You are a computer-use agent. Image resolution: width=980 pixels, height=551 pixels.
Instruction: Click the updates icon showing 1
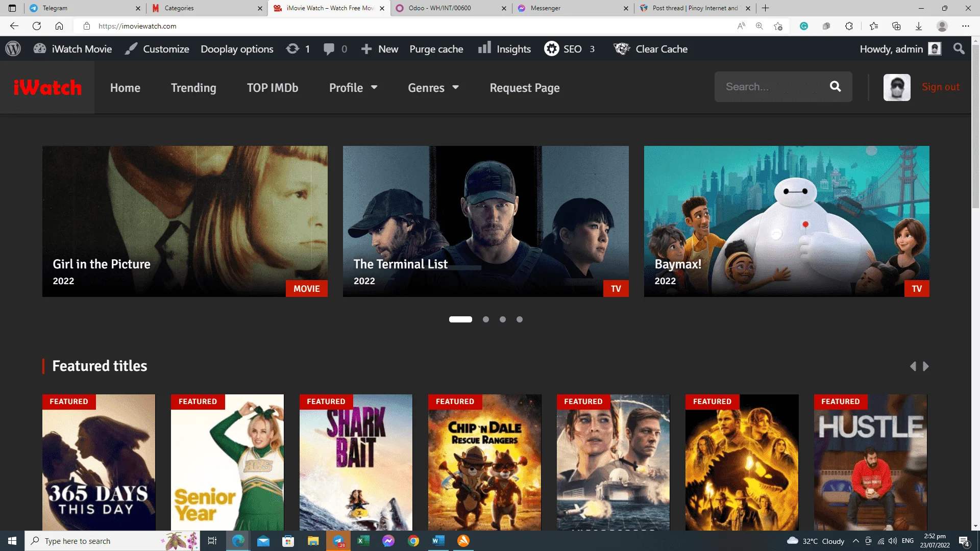[x=298, y=49]
